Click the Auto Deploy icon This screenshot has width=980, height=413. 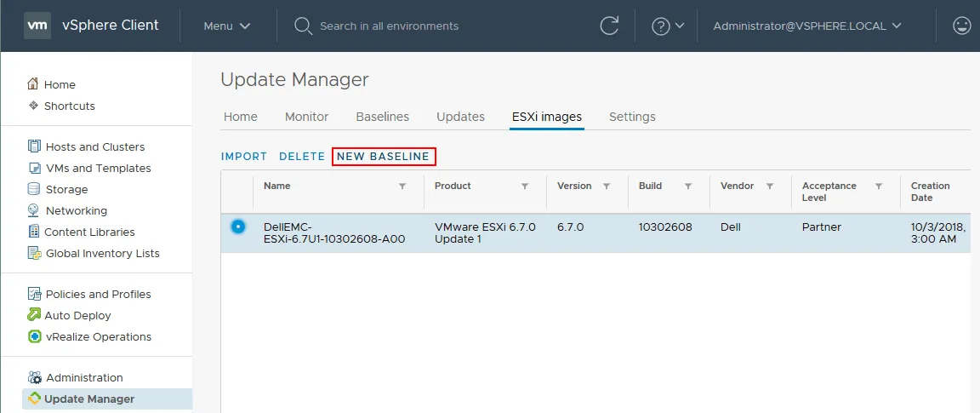tap(34, 315)
